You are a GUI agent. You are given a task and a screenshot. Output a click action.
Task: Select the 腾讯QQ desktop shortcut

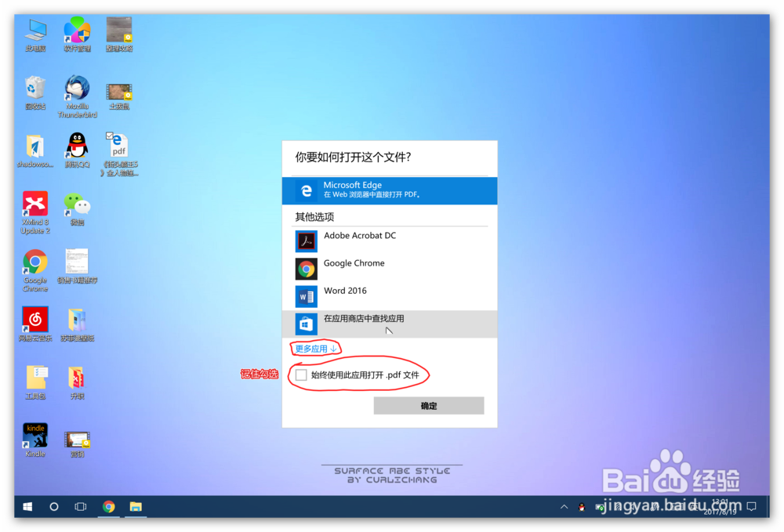[77, 151]
